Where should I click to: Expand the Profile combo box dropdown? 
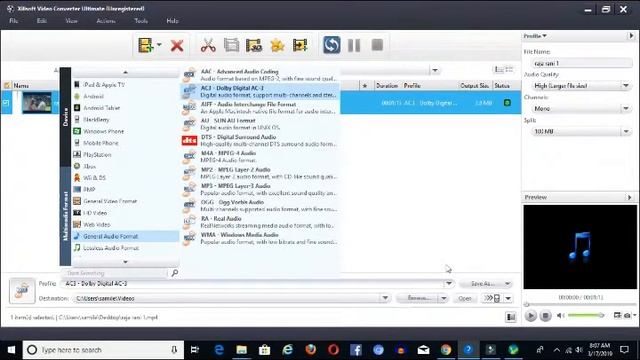click(x=449, y=283)
